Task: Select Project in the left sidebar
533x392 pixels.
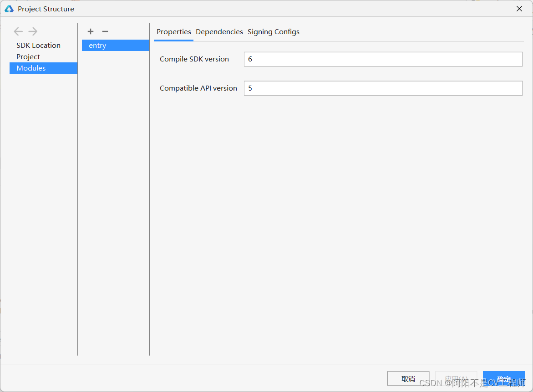Action: (x=28, y=57)
